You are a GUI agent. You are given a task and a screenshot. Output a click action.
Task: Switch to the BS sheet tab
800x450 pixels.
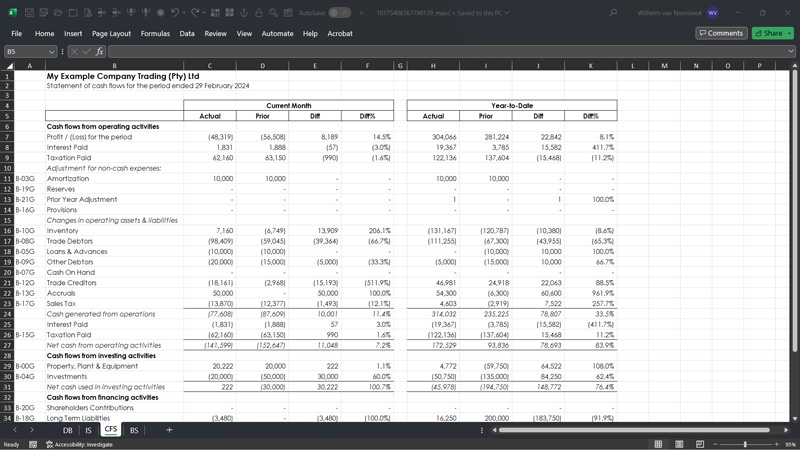[x=134, y=430]
